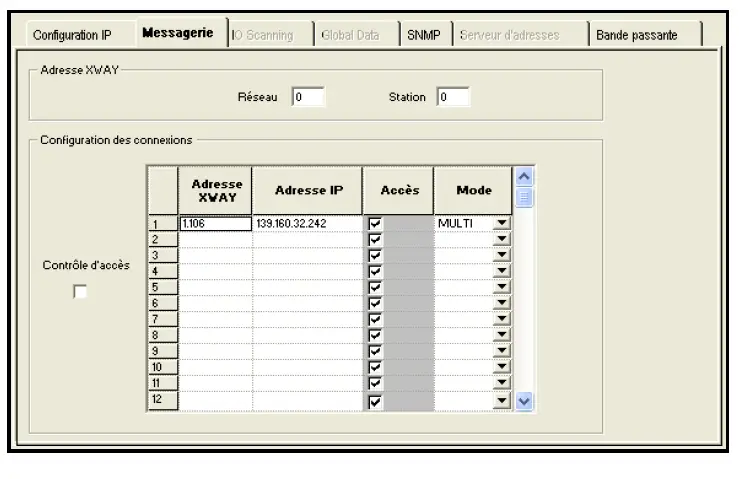The image size is (739, 479).
Task: Toggle Accès checkbox in row 9
Action: click(375, 351)
